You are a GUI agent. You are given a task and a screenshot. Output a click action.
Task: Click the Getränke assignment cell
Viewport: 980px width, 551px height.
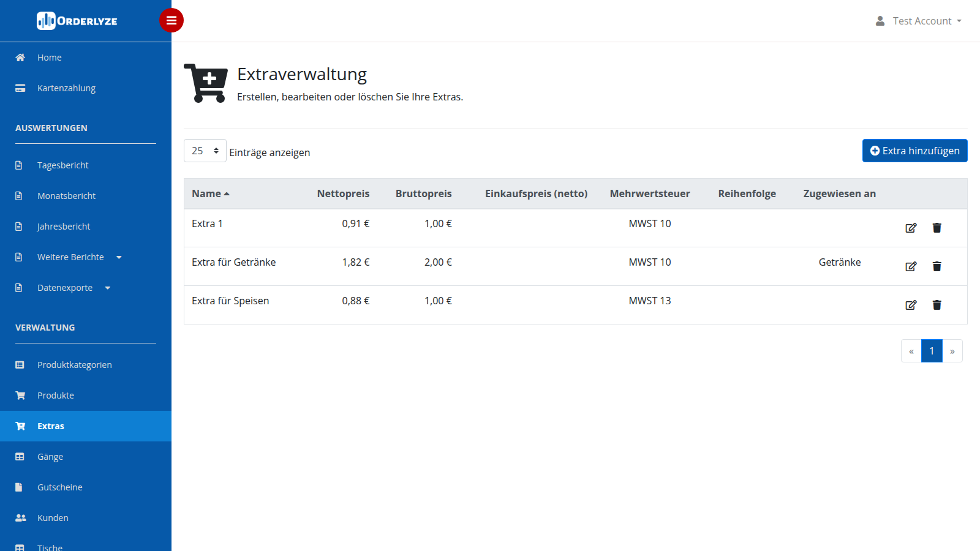click(x=840, y=262)
